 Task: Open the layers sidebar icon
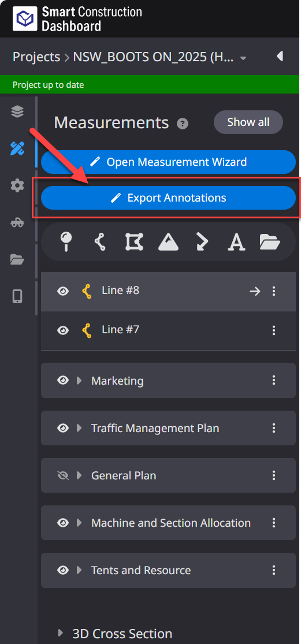point(17,111)
